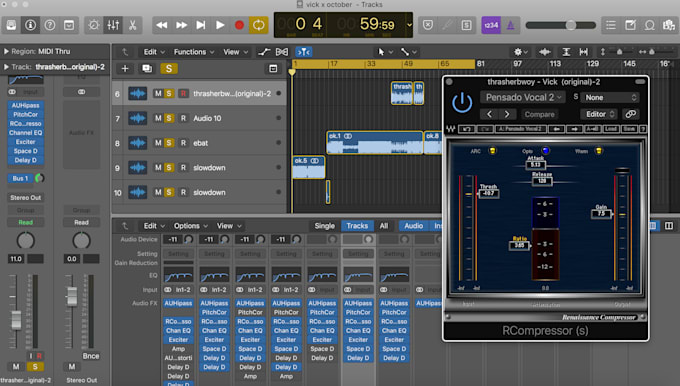Toggle the metronome click button
This screenshot has width=680, height=386.
point(510,25)
